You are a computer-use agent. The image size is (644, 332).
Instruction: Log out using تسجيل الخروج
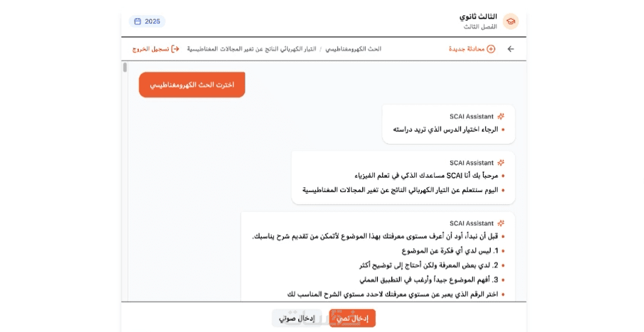151,49
